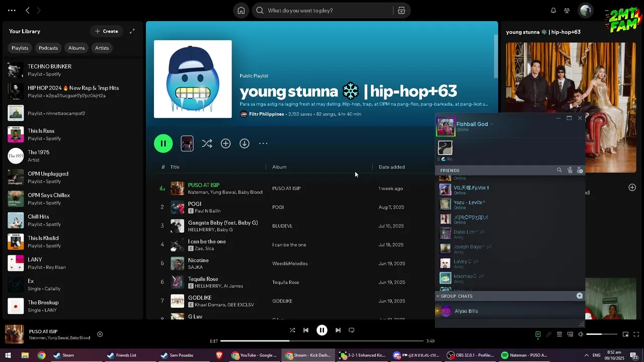Toggle repeat in the bottom player
Screen dimensions: 644x362
(x=352, y=330)
